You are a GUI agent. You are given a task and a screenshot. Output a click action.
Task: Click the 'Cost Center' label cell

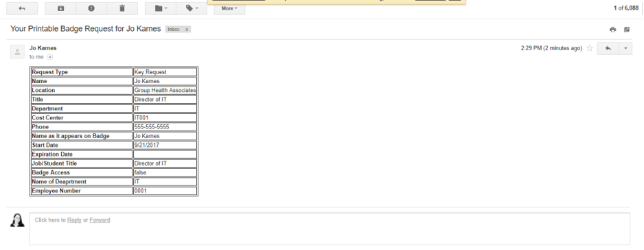click(x=81, y=117)
